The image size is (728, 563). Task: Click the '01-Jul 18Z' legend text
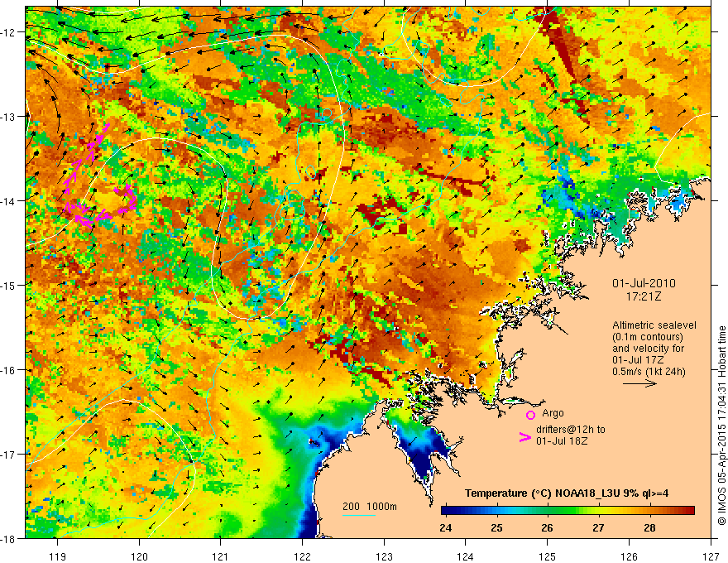[562, 440]
